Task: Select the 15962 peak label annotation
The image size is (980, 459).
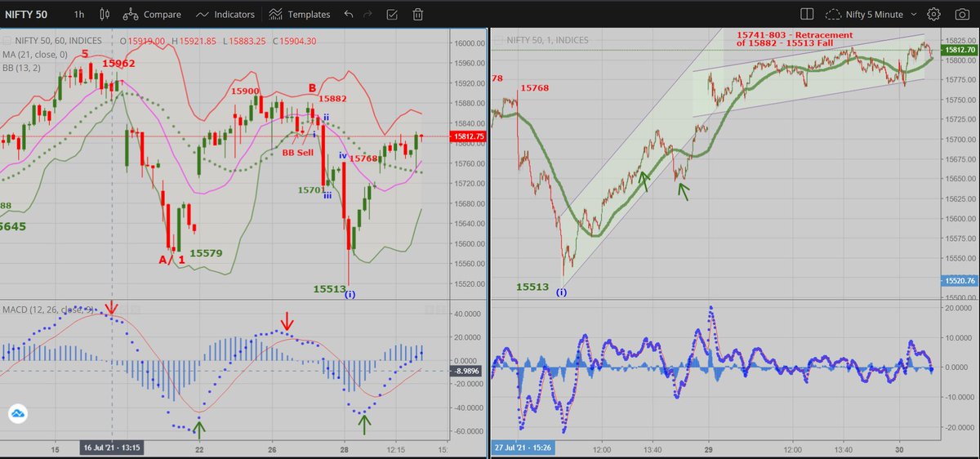Action: pyautogui.click(x=119, y=63)
